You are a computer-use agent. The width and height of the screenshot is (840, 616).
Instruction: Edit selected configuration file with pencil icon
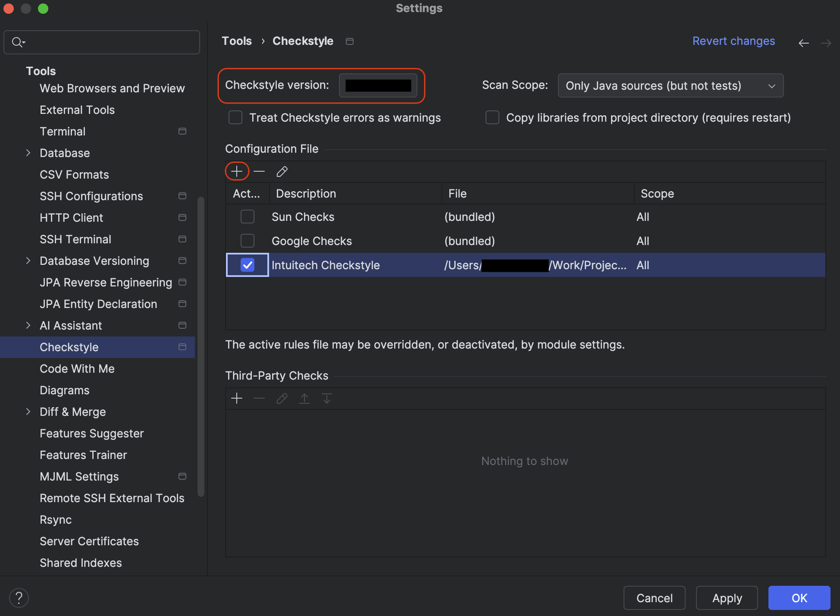(x=282, y=171)
